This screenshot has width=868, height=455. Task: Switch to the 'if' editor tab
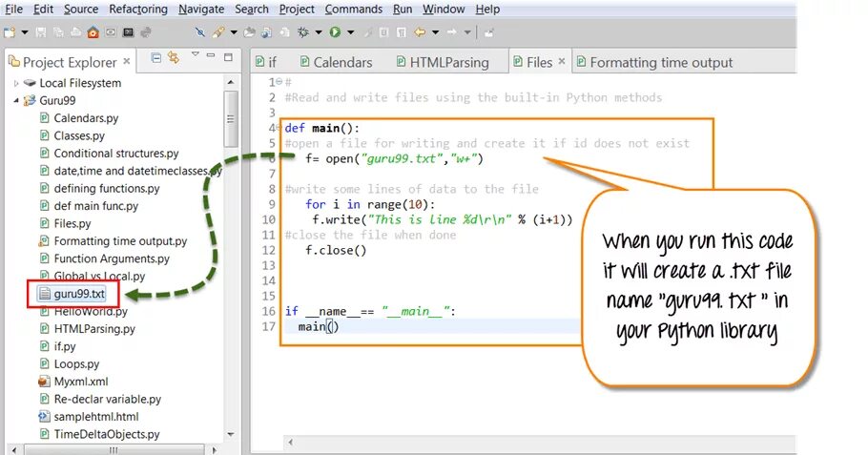coord(266,63)
